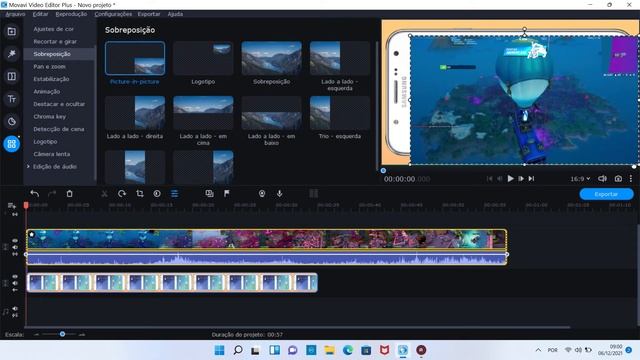The image size is (640, 360).
Task: Click the add track icon
Action: pyautogui.click(x=11, y=206)
